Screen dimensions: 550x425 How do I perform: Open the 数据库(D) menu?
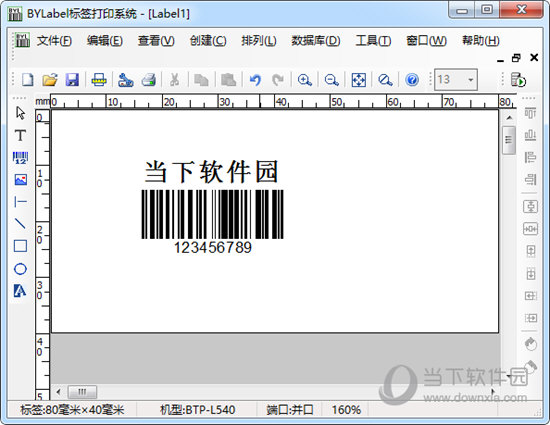click(x=316, y=41)
